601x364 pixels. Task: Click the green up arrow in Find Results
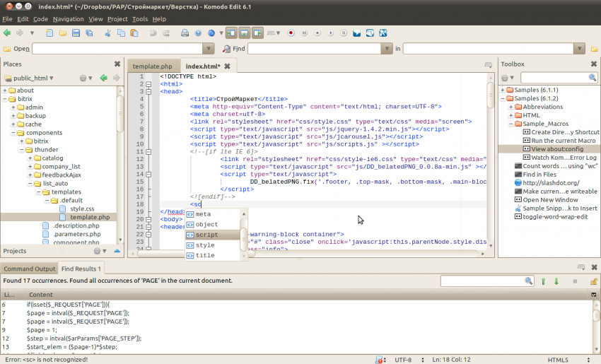[x=543, y=281]
